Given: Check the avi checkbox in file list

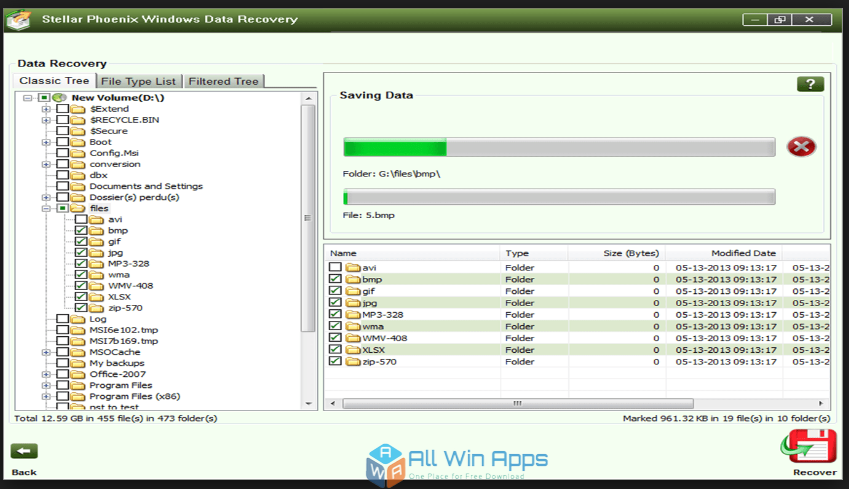Looking at the screenshot, I should (x=335, y=267).
